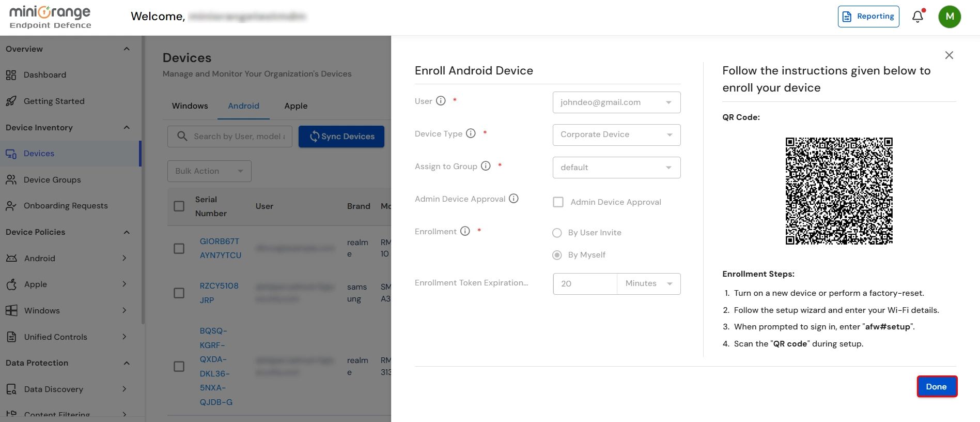Collapse the Overview sidebar section

[127, 49]
